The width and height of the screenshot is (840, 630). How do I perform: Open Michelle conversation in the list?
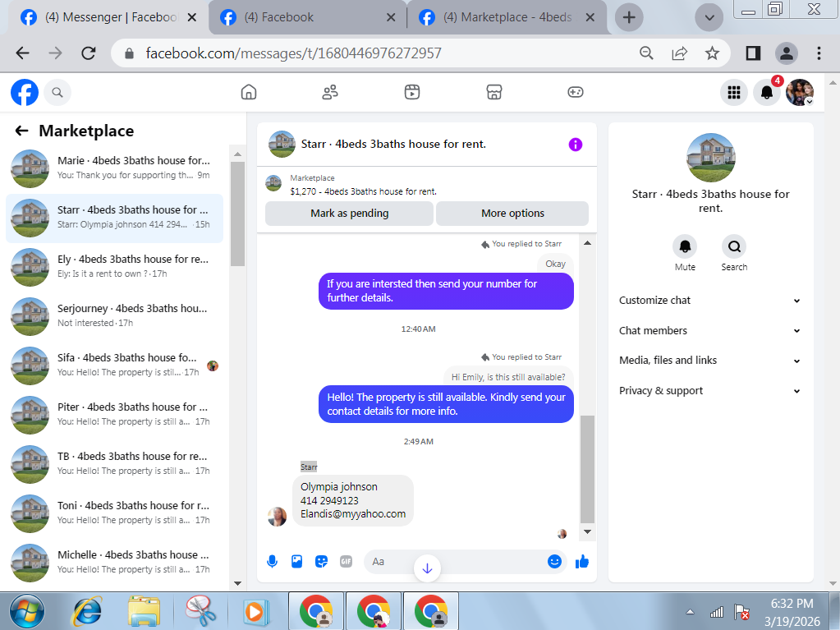pos(114,563)
